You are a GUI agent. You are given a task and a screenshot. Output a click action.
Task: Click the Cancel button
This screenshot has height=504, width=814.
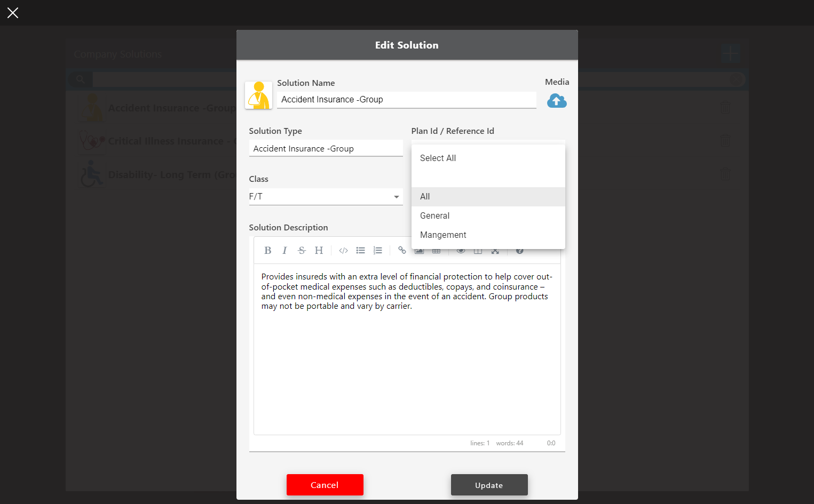(x=325, y=485)
